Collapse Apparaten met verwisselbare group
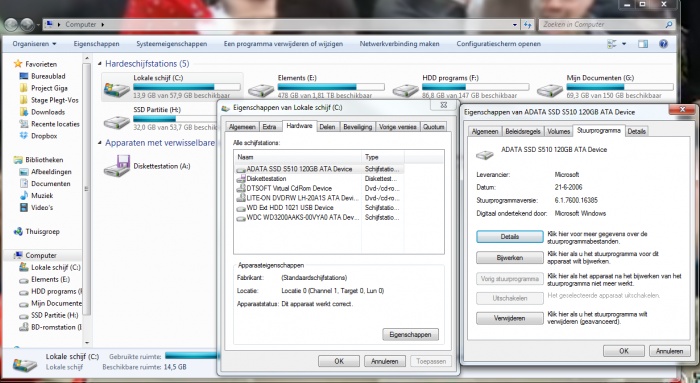 point(100,143)
